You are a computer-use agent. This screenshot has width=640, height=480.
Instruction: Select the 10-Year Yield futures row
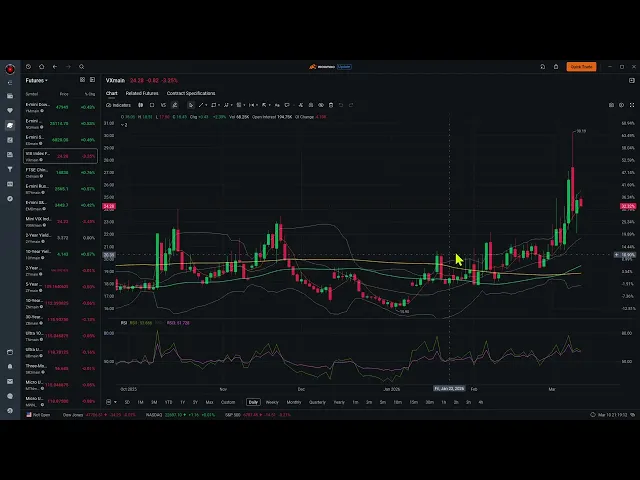click(60, 254)
